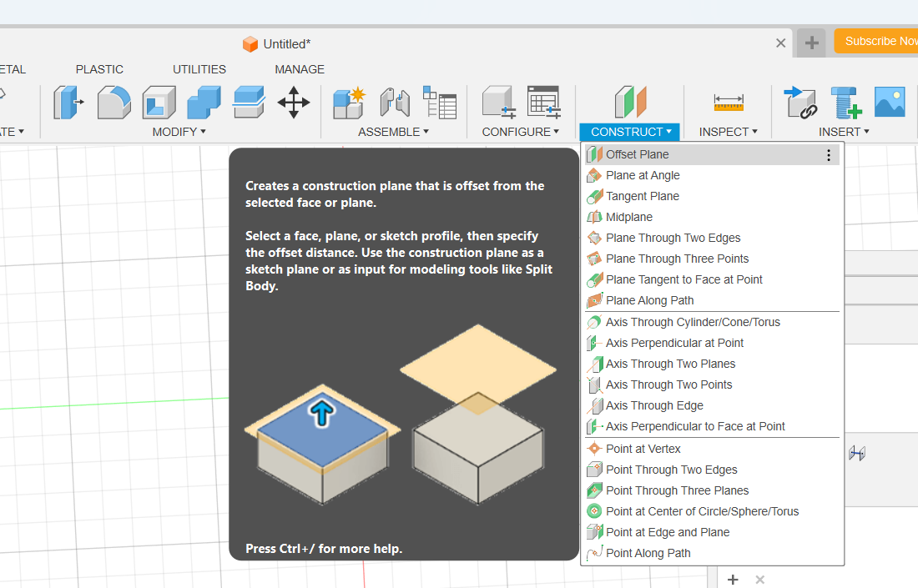918x588 pixels.
Task: Click the Fillet tool icon
Action: (x=113, y=103)
